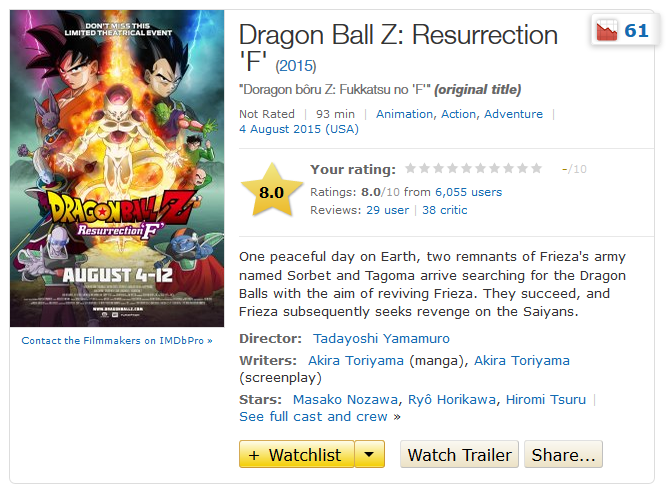The height and width of the screenshot is (489, 668).
Task: Rate the movie five stars
Action: point(466,169)
